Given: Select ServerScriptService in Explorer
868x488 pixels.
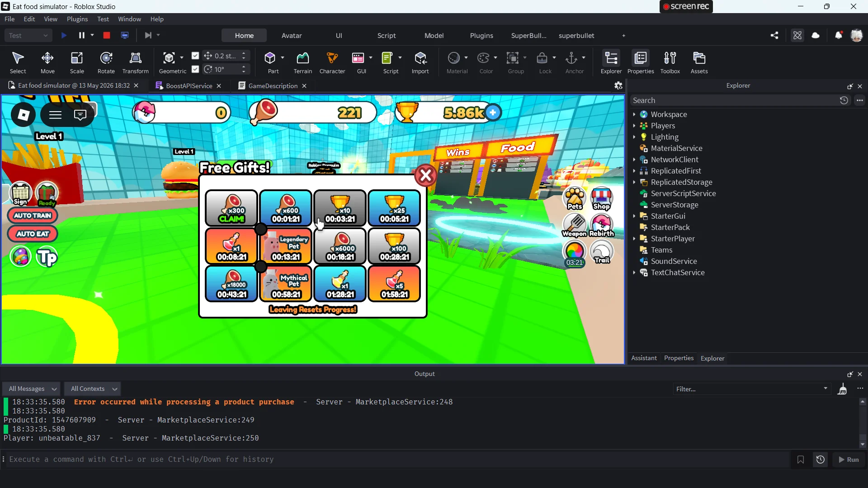Looking at the screenshot, I should click(x=683, y=193).
